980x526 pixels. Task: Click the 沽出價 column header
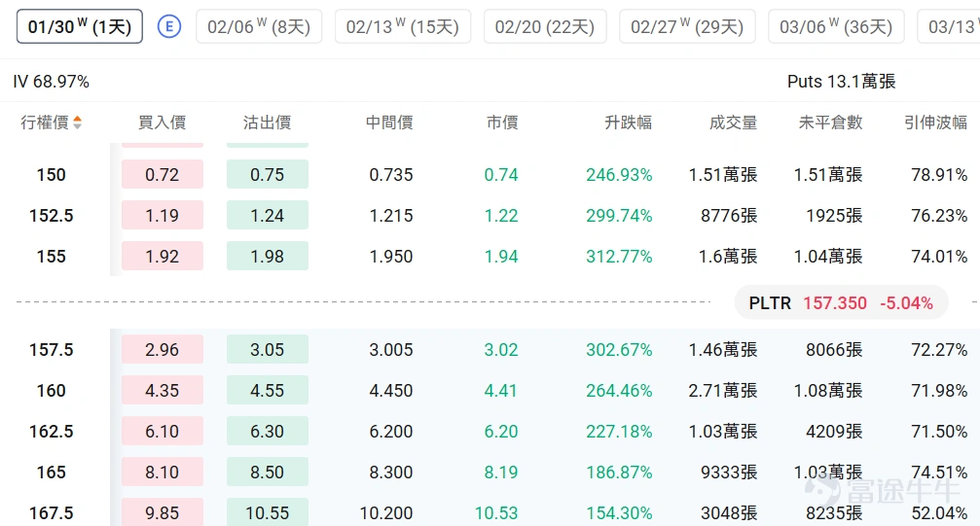click(x=267, y=123)
